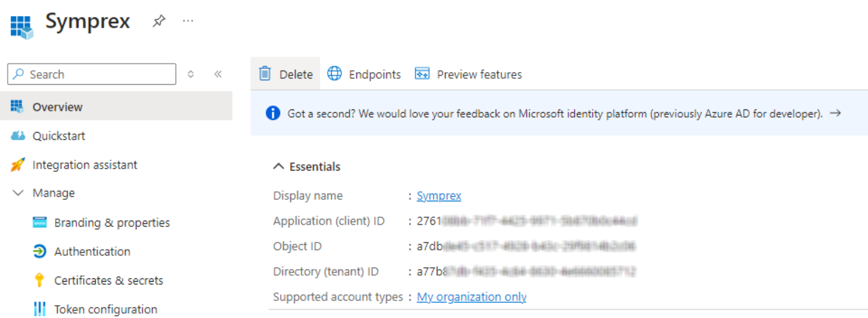Click the Display name label
This screenshot has height=318, width=868.
308,196
